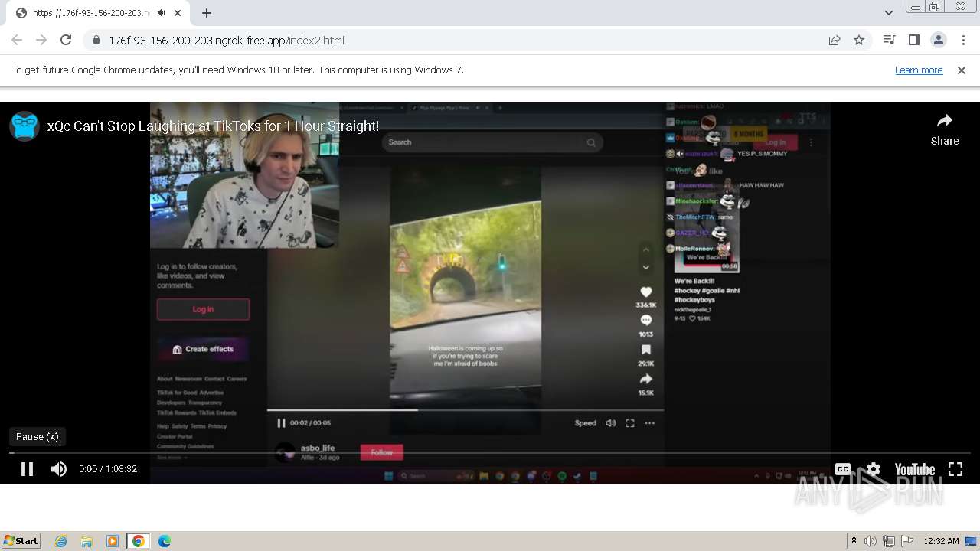Screen dimensions: 980x551
Task: Launch Microsoft Edge from taskbar
Action: [x=165, y=541]
